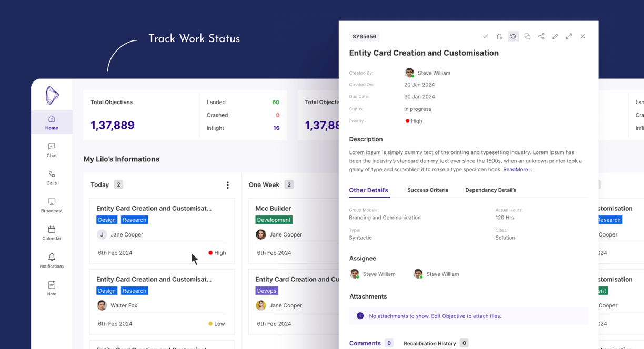
Task: Open first Today card with High priority
Action: tap(162, 231)
